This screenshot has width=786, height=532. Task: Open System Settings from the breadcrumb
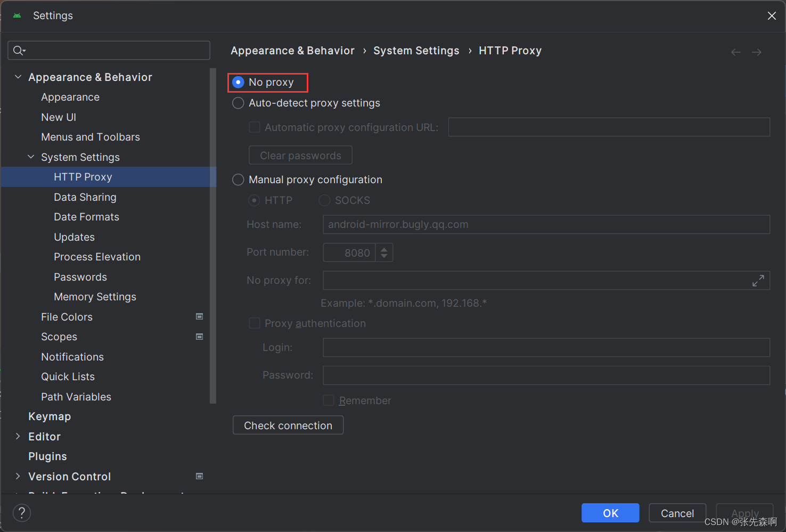click(416, 50)
